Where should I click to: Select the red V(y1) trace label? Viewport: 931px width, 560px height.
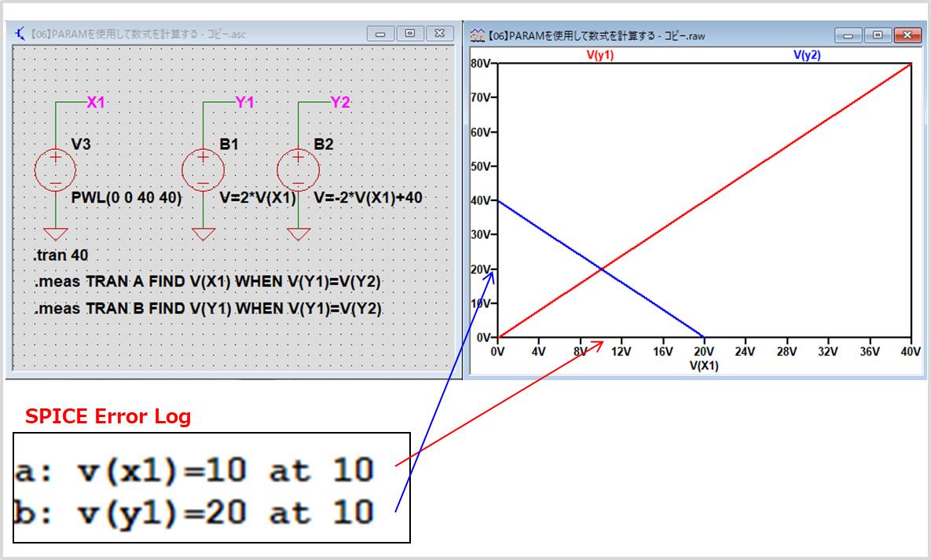click(599, 55)
